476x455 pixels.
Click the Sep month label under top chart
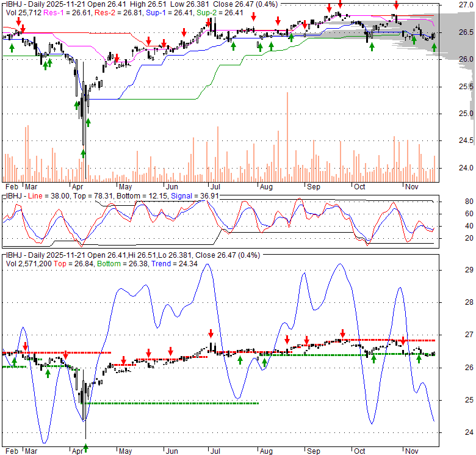313,186
